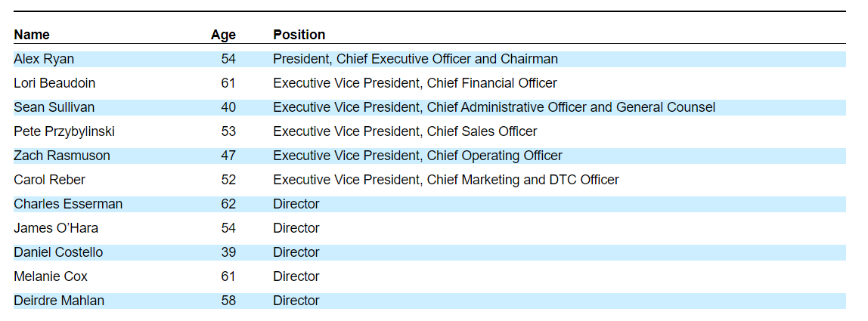Click the name Pete Przybylinski
868x321 pixels.
click(64, 131)
